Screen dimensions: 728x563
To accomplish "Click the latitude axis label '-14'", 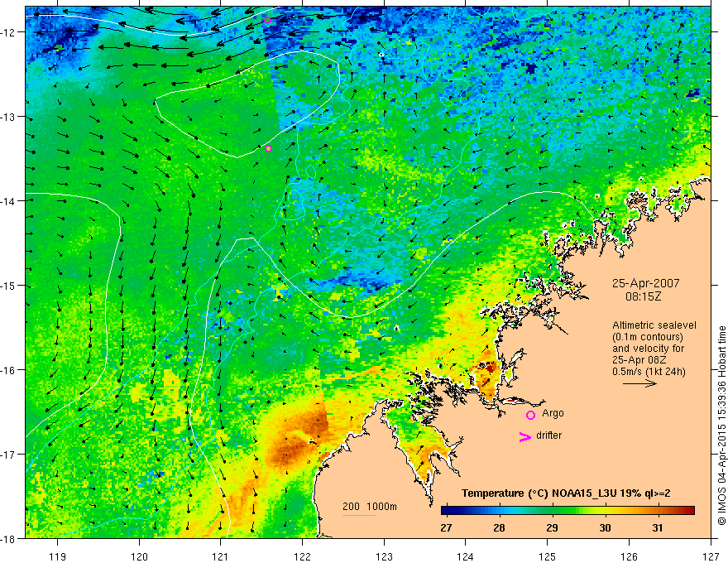I will click(x=8, y=201).
